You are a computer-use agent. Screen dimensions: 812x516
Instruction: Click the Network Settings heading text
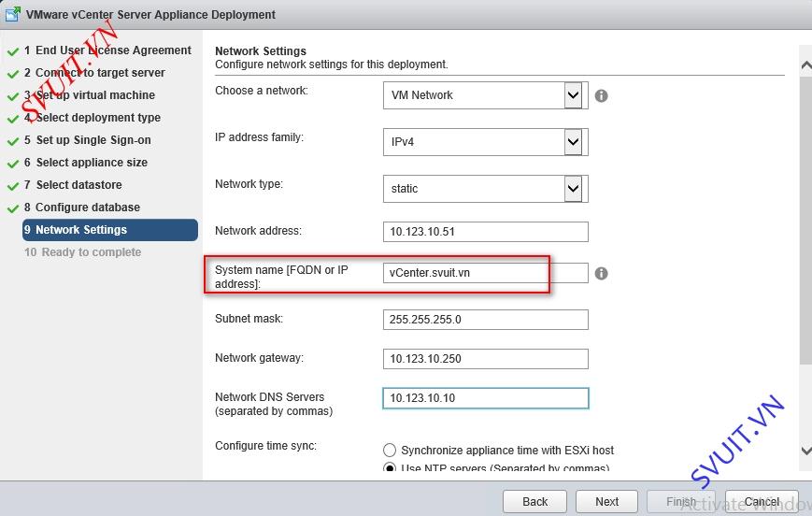(x=261, y=51)
